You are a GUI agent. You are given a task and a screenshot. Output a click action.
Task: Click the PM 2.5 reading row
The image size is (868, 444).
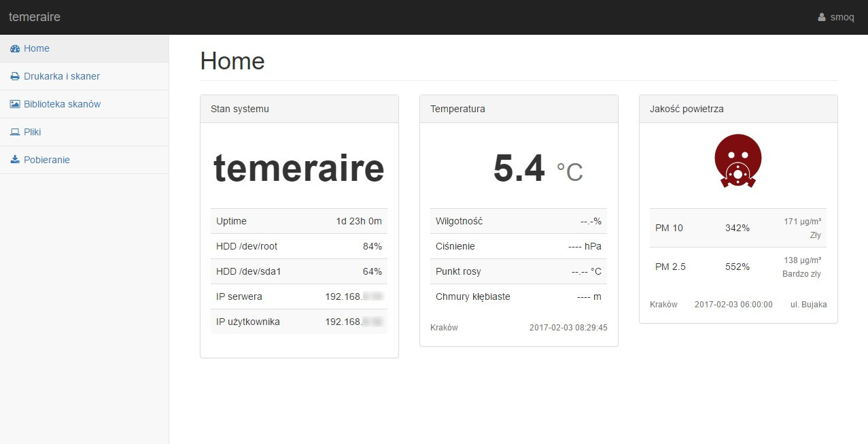738,267
